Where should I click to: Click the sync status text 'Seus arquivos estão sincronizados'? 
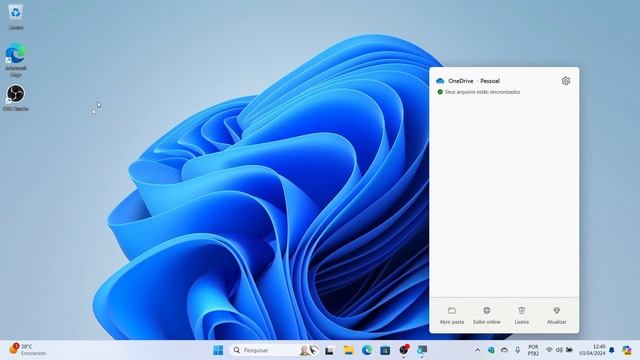(x=482, y=92)
